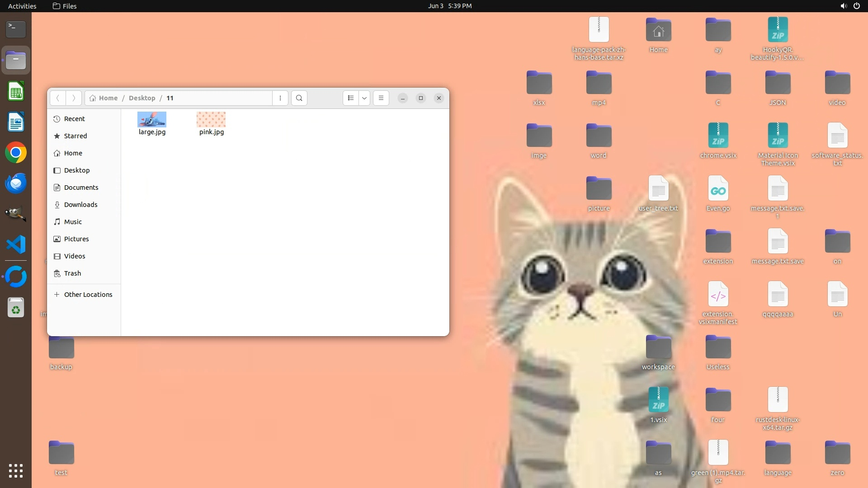Screen dimensions: 868x488
Task: Open the path bar three-dot menu
Action: [x=280, y=98]
